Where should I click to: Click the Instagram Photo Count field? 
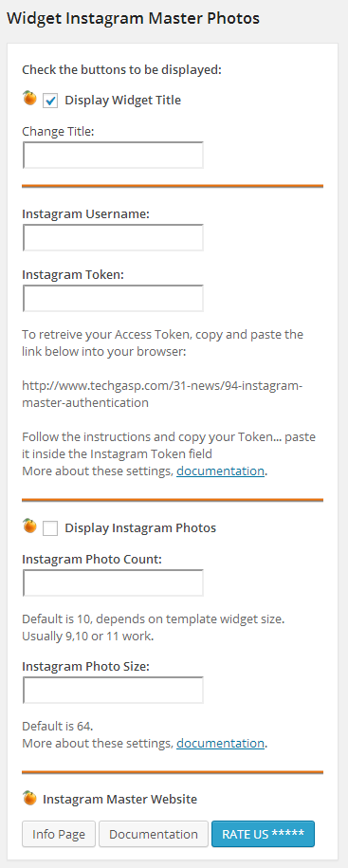[x=113, y=582]
